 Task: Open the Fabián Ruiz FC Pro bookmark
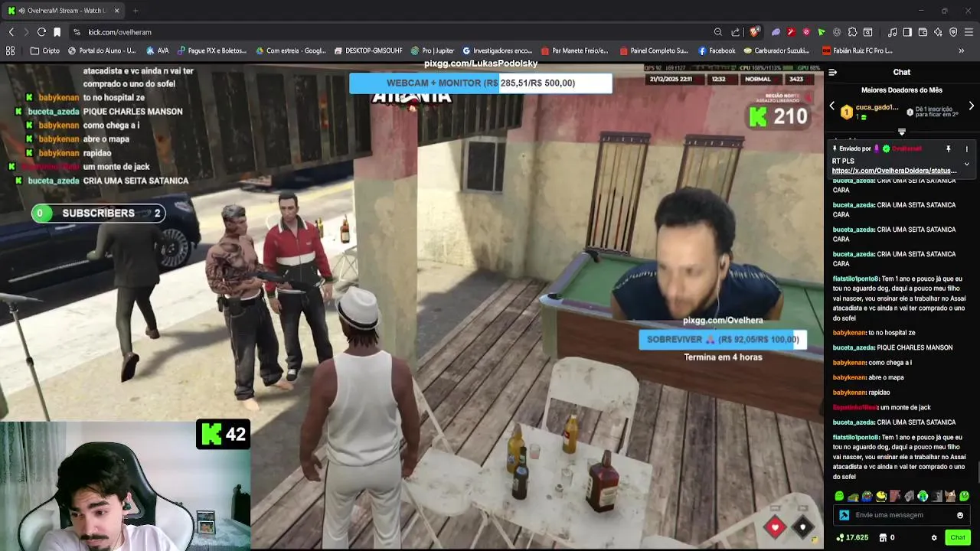click(857, 51)
